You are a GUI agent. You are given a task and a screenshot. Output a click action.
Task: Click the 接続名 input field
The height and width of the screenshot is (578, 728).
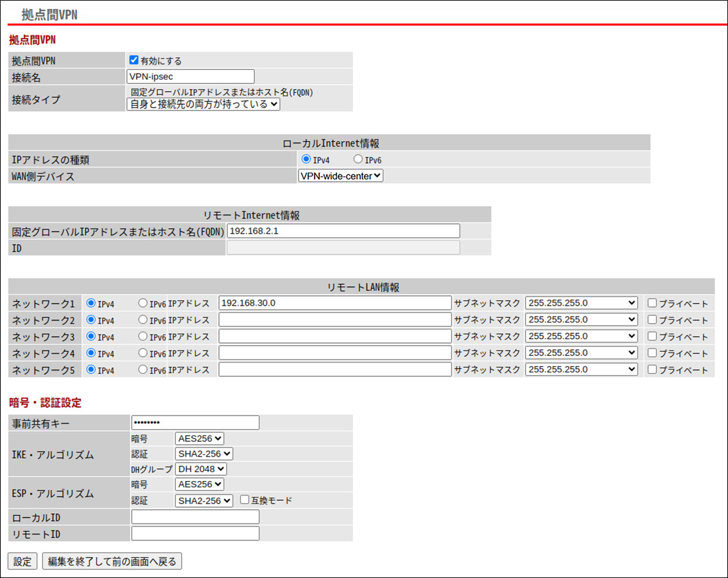(x=190, y=76)
